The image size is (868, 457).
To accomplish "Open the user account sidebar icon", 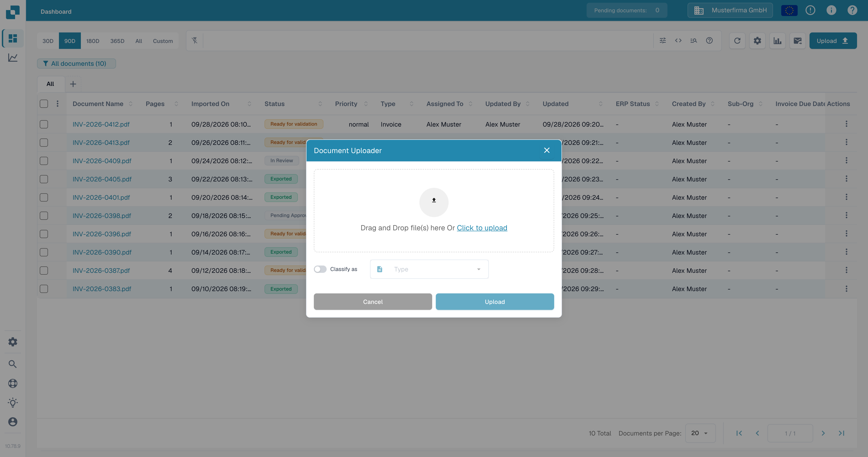I will pyautogui.click(x=13, y=422).
